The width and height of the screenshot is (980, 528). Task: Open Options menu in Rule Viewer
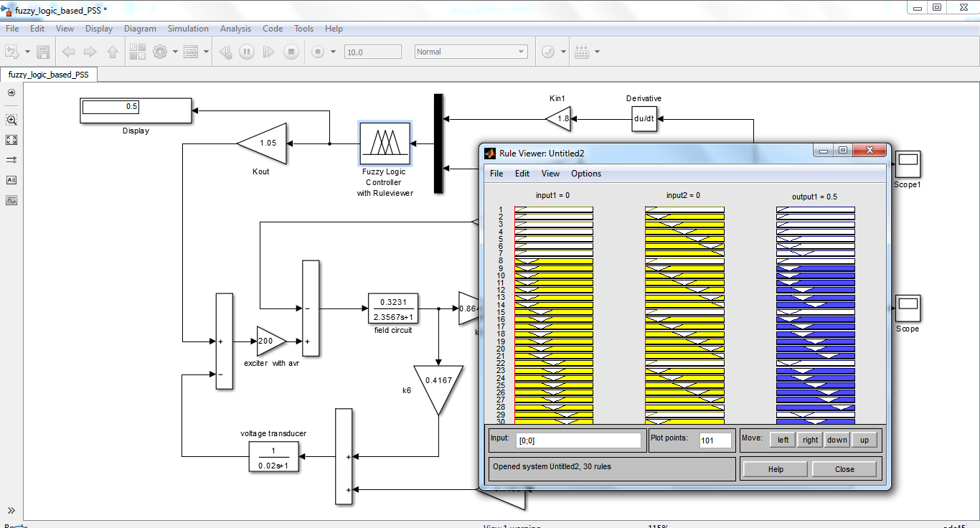coord(586,174)
